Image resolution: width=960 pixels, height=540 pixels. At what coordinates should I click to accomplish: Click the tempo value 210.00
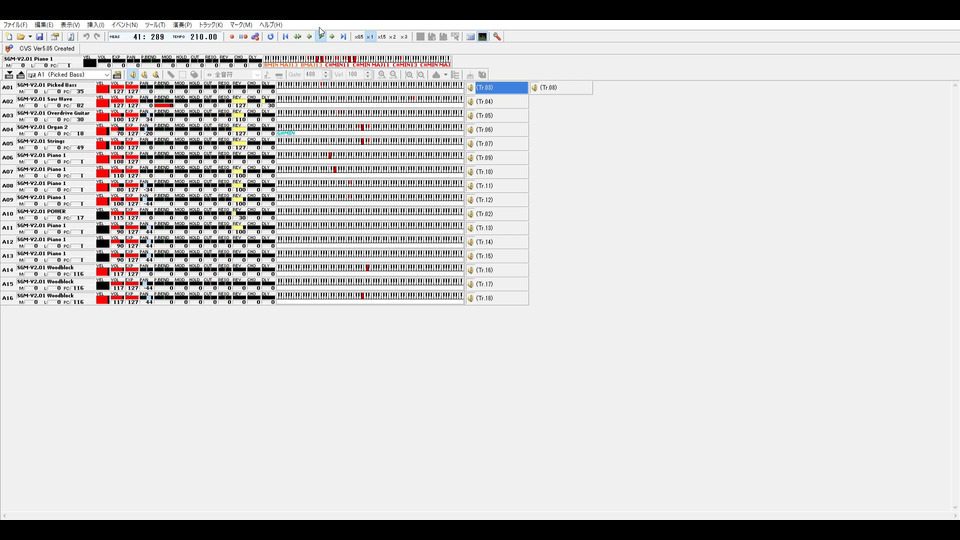coord(204,37)
